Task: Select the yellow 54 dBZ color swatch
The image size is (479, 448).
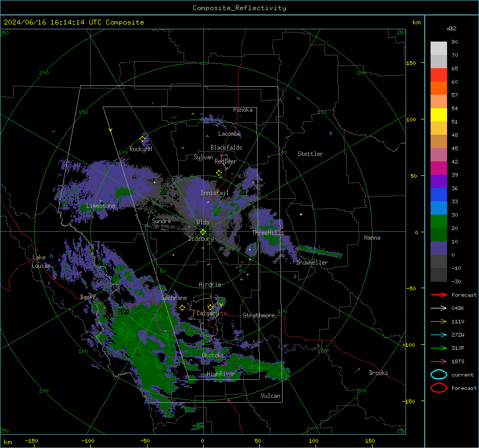Action: [439, 115]
